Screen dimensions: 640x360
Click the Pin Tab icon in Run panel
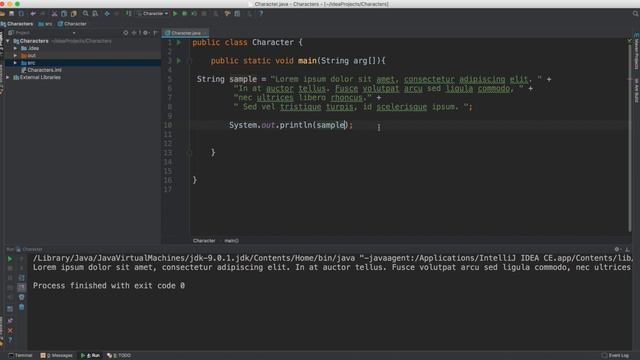click(x=10, y=320)
